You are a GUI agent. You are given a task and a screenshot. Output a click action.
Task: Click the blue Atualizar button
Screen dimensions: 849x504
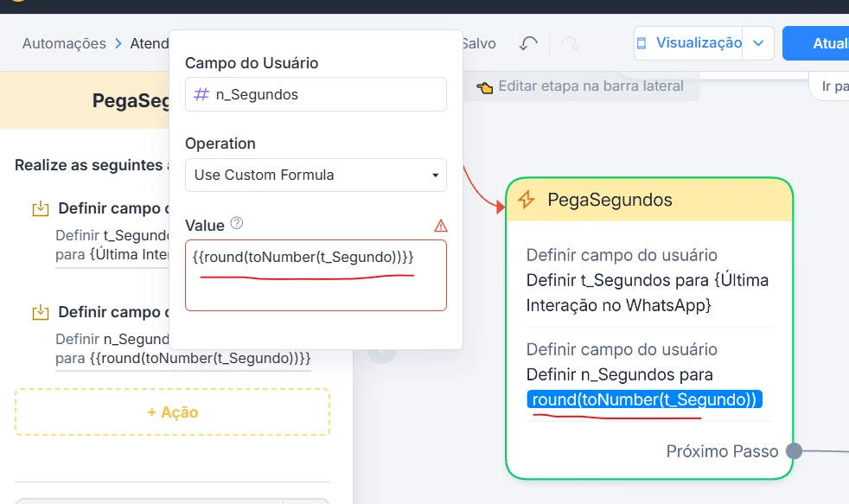(x=816, y=43)
